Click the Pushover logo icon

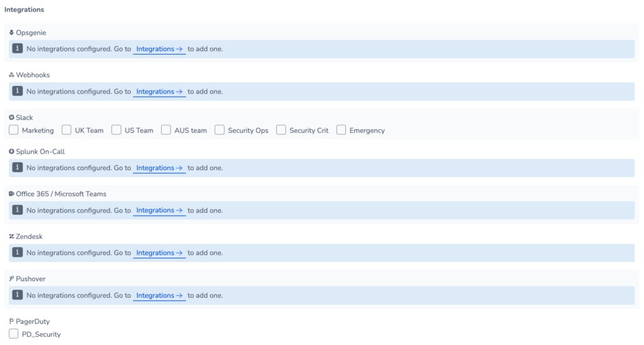(11, 278)
